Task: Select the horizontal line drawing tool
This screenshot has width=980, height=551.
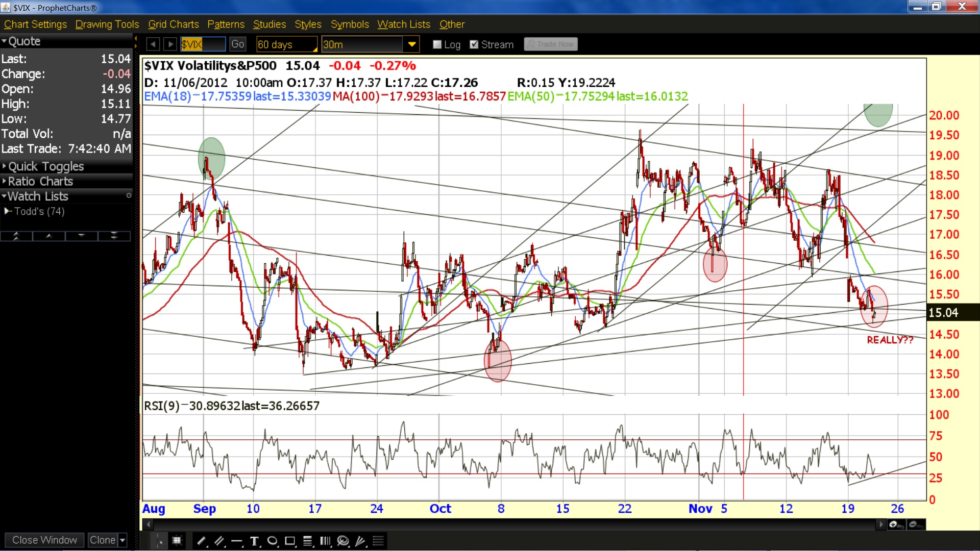Action: click(x=237, y=541)
